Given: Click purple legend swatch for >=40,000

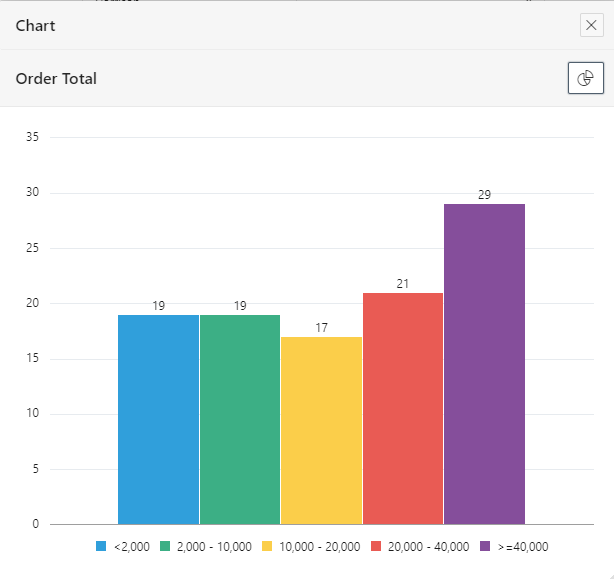Looking at the screenshot, I should tap(486, 547).
